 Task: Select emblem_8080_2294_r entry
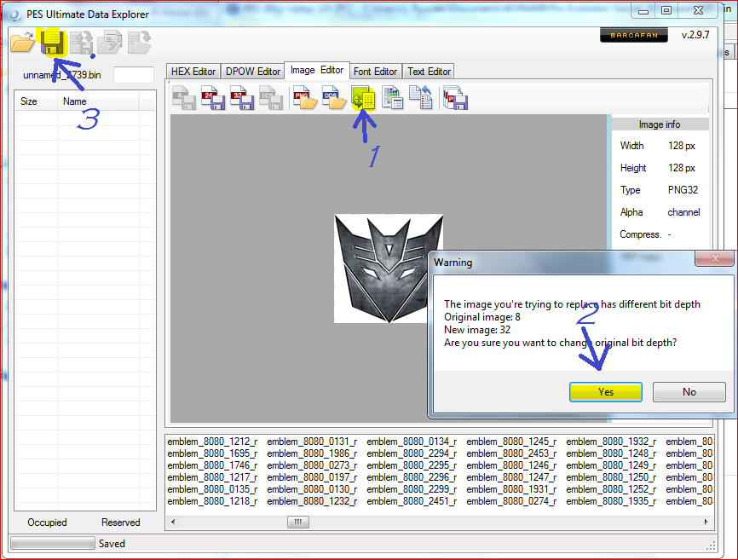412,453
